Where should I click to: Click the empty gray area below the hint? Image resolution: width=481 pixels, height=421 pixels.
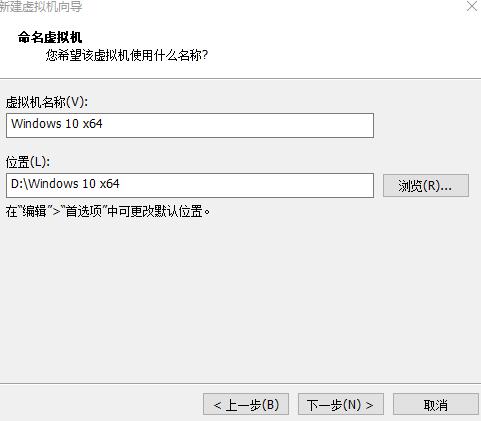coord(240,300)
